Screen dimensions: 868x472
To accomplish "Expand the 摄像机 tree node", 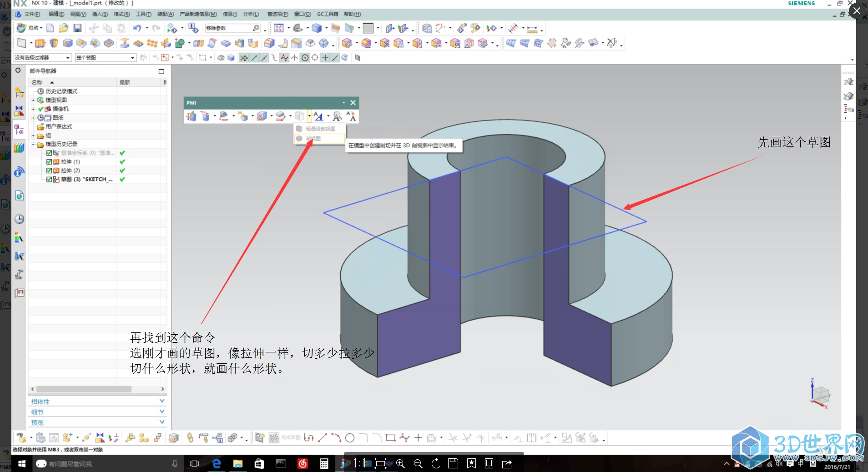I will click(33, 109).
